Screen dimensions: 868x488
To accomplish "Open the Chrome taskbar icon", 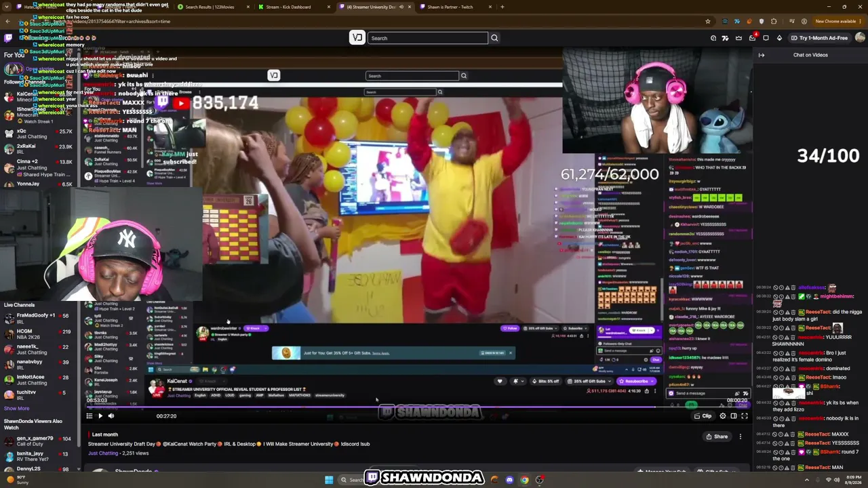I will 524,480.
